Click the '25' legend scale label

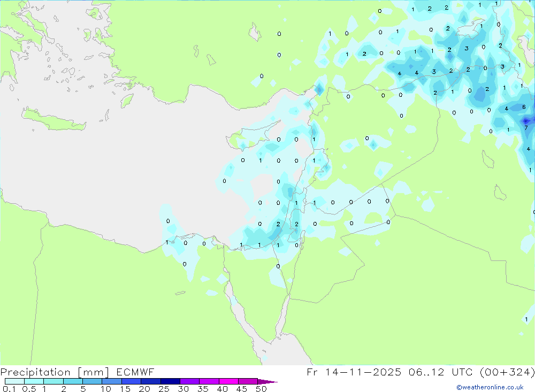coord(164,389)
